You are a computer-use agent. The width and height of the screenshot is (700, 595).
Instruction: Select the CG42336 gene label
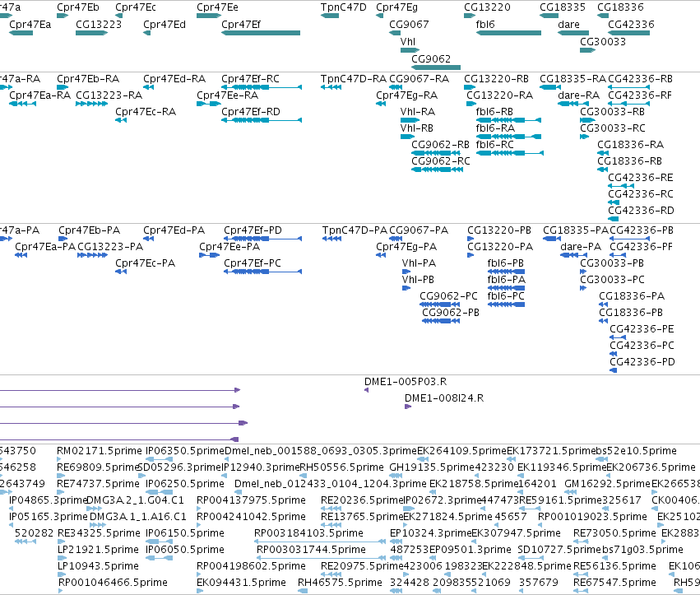point(631,25)
